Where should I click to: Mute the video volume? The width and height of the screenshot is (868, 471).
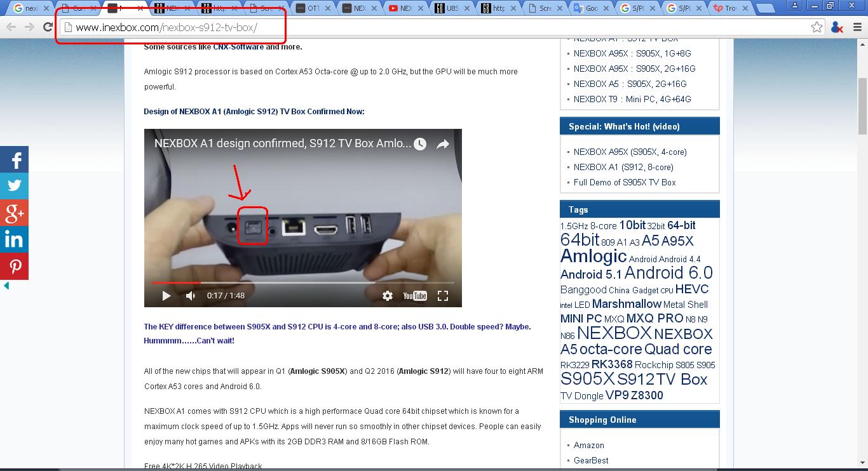(191, 295)
